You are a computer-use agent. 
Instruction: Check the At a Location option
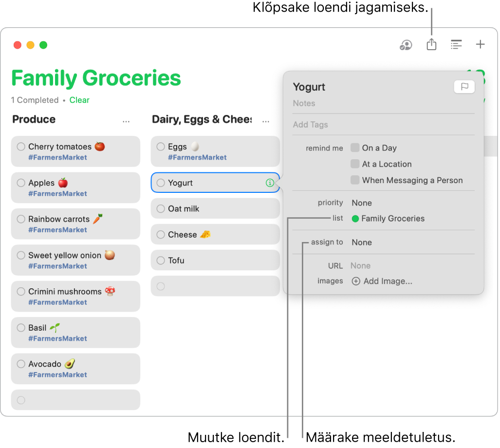click(355, 164)
